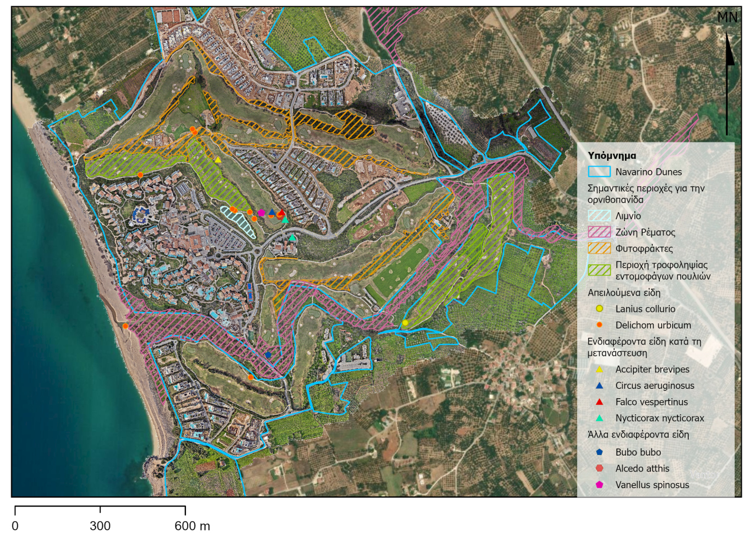Select Nycticorax nycticorax teal triangle in legend
756x533 pixels.
point(599,418)
